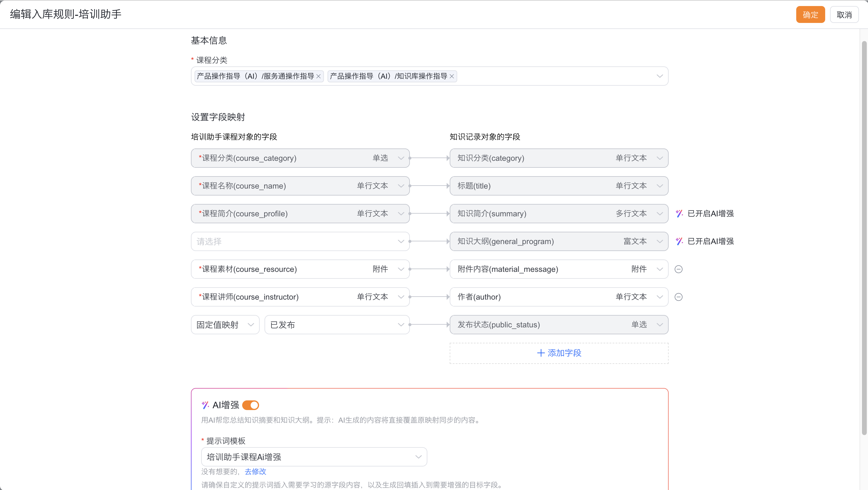Open the empty 请选择 source field dropdown
This screenshot has width=868, height=490.
[x=300, y=241]
